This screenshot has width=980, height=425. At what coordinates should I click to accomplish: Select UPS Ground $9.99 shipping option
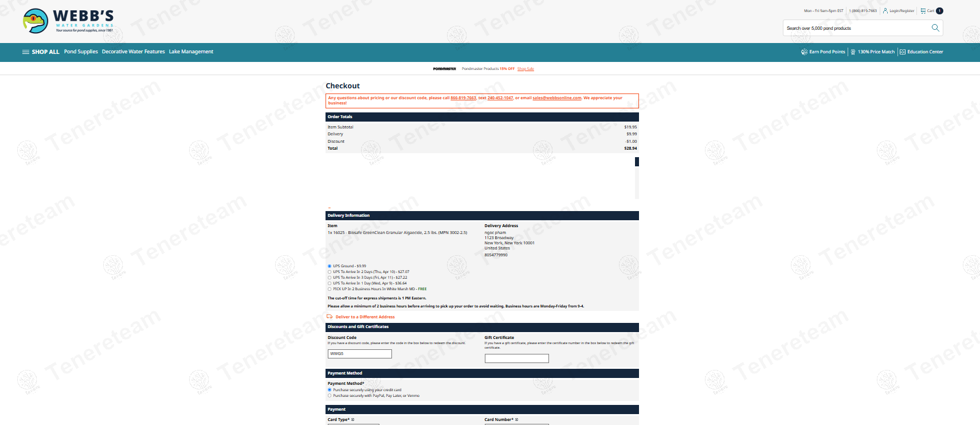[330, 266]
